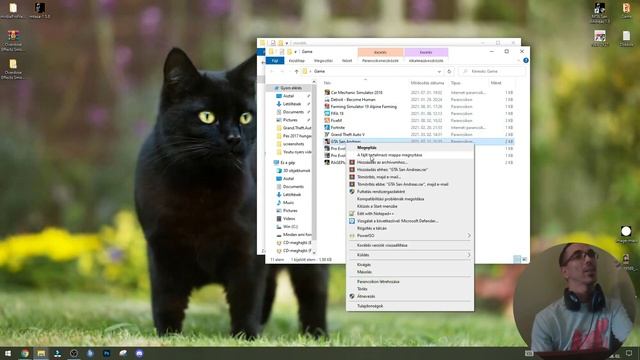The width and height of the screenshot is (640, 360).
Task: Sort by the Módosítás dátuma column
Action: 428,83
